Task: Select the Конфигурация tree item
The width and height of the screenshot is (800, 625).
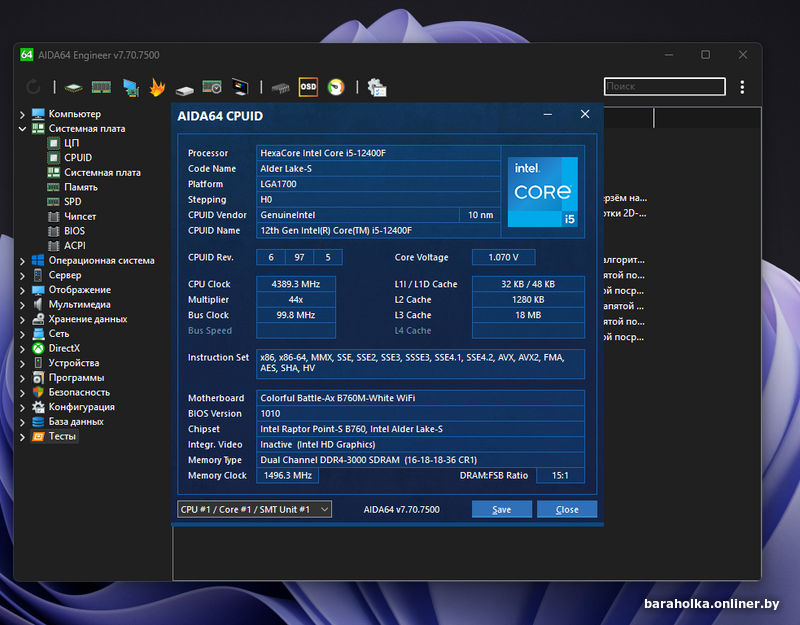Action: (x=73, y=407)
